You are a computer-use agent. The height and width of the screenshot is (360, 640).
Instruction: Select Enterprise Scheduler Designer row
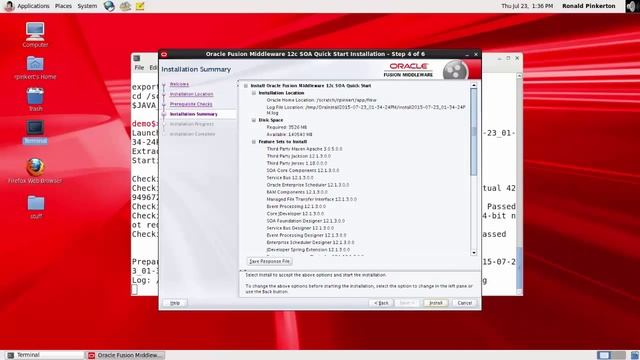click(x=310, y=242)
